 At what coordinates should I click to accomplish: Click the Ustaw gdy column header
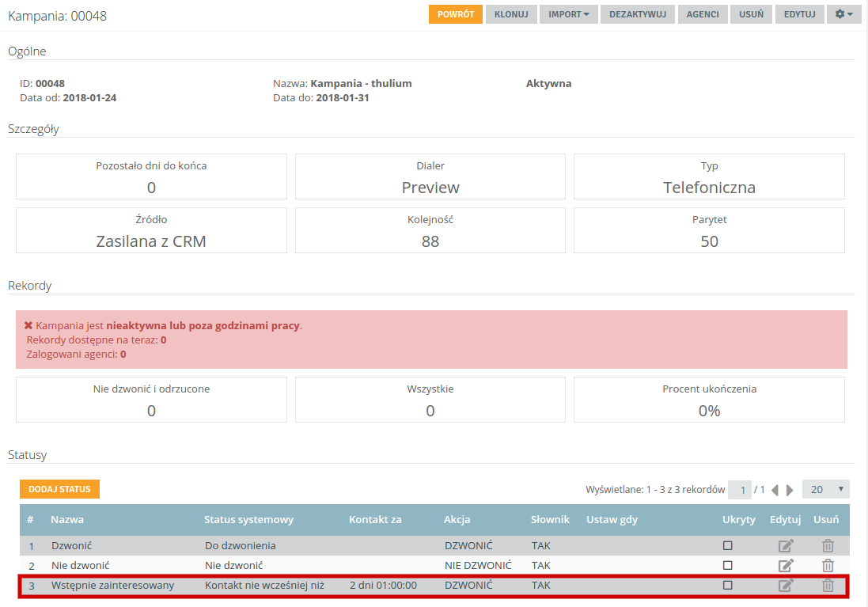[x=612, y=519]
